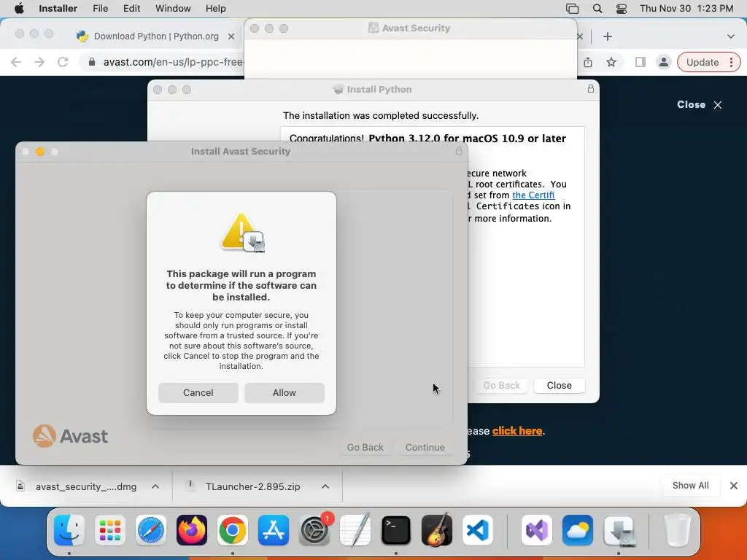Open Google Chrome dock icon
This screenshot has height=560, width=747.
click(233, 530)
